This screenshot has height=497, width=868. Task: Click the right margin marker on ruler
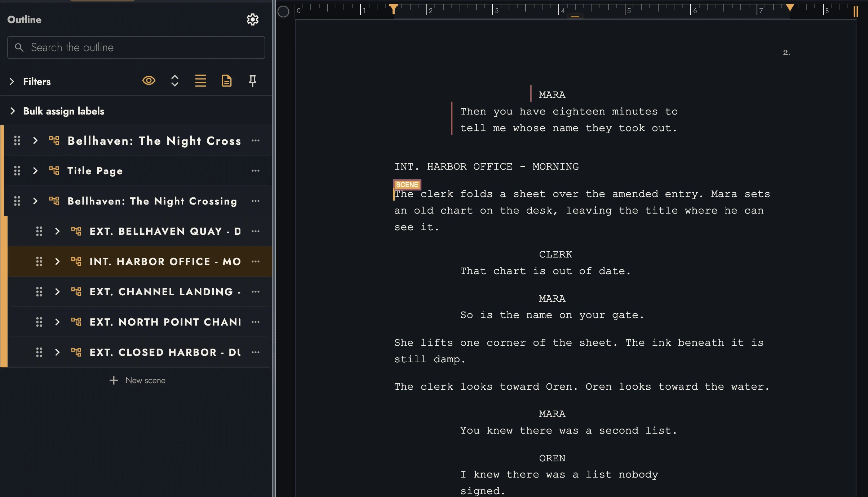(x=790, y=8)
